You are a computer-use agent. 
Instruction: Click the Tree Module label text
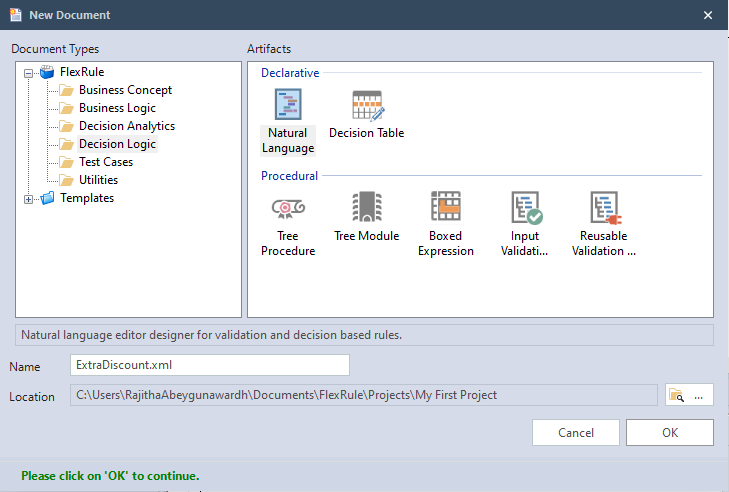click(x=366, y=236)
